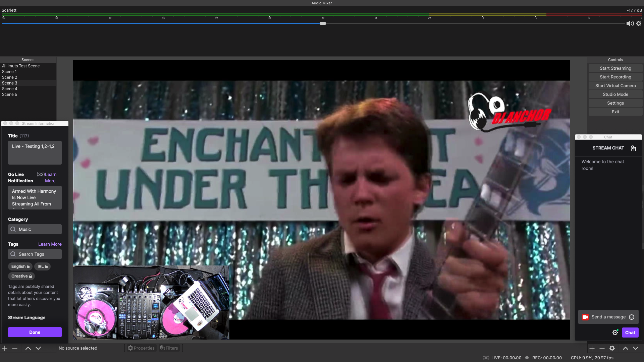This screenshot has width=644, height=362.
Task: Select Scene 1 in the Scenes list
Action: pyautogui.click(x=28, y=72)
